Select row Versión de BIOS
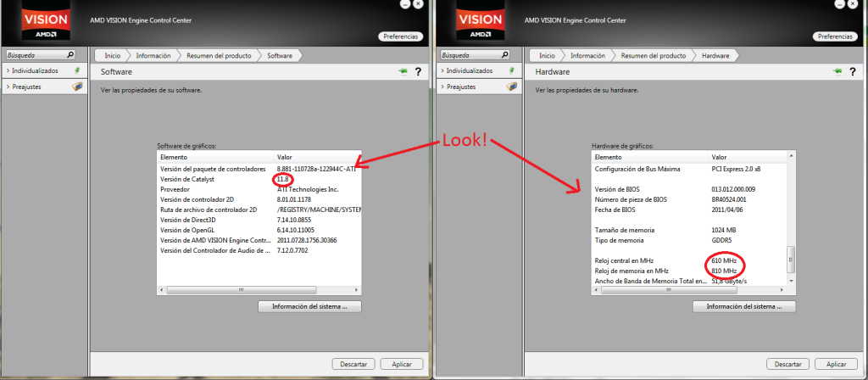 point(689,189)
